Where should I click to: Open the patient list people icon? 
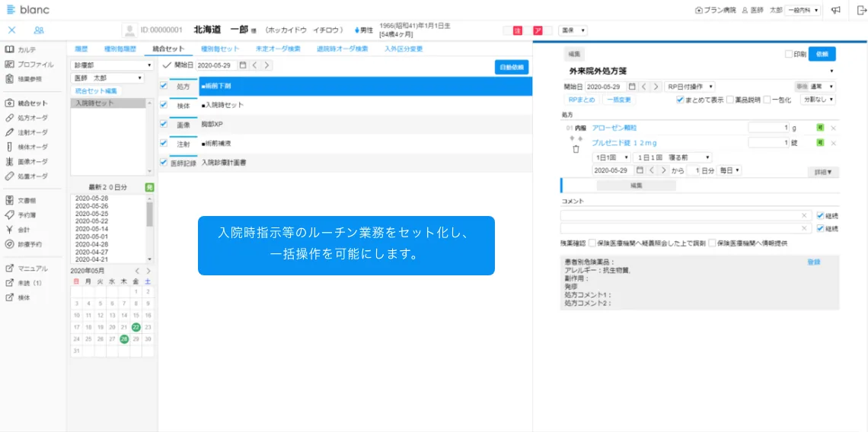point(39,30)
